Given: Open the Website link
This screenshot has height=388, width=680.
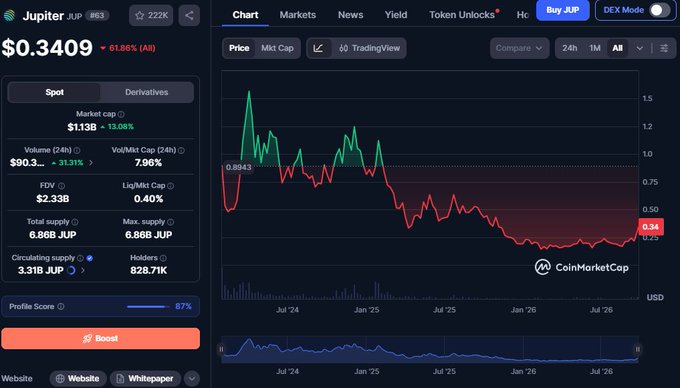Looking at the screenshot, I should (78, 379).
